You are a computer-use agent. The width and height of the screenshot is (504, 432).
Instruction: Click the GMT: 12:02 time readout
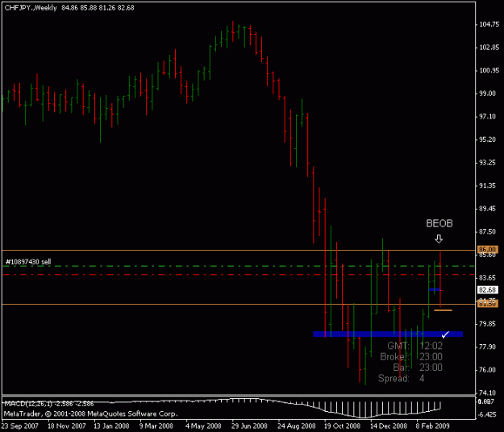tap(414, 346)
